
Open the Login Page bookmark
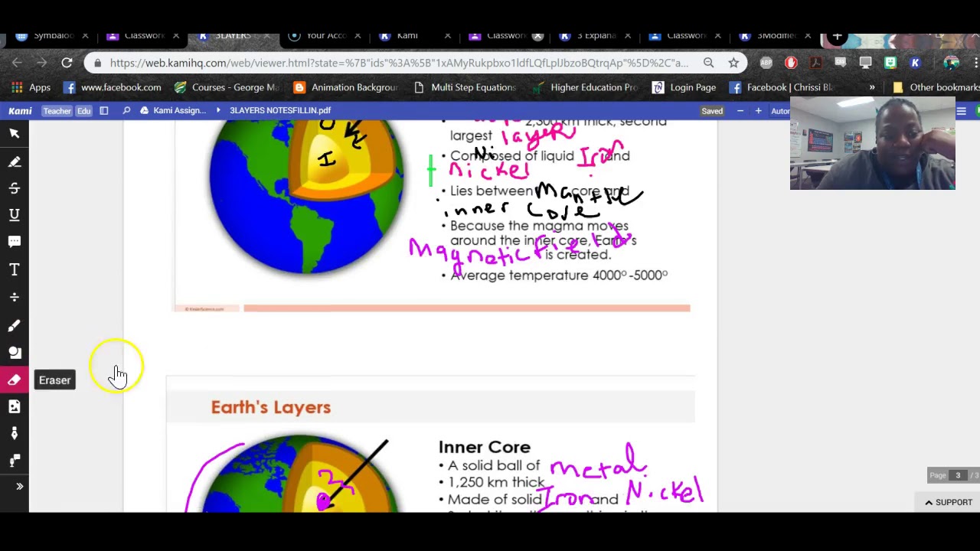tap(684, 87)
